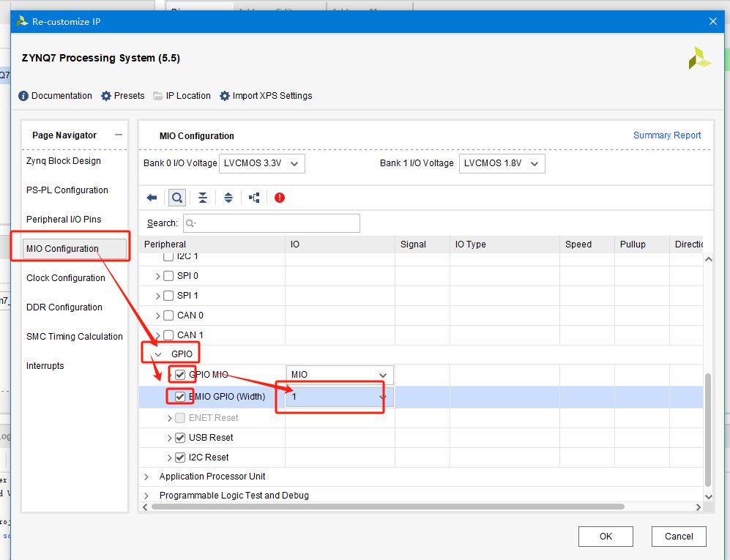The height and width of the screenshot is (560, 730).
Task: Uncheck the USB Reset checkbox
Action: coord(180,438)
